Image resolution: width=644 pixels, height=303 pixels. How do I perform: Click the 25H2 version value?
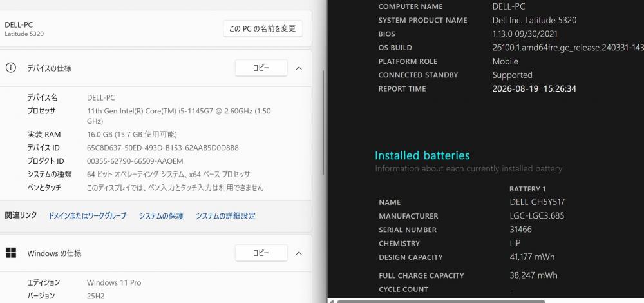coord(97,296)
